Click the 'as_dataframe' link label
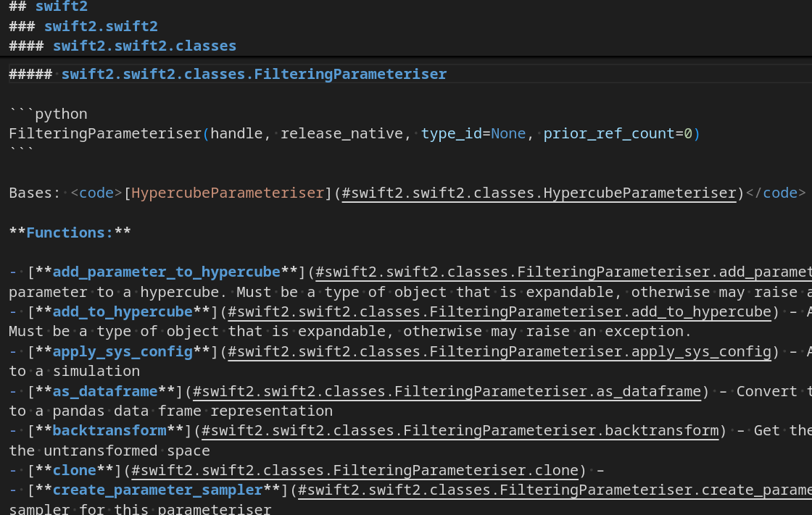 point(105,391)
